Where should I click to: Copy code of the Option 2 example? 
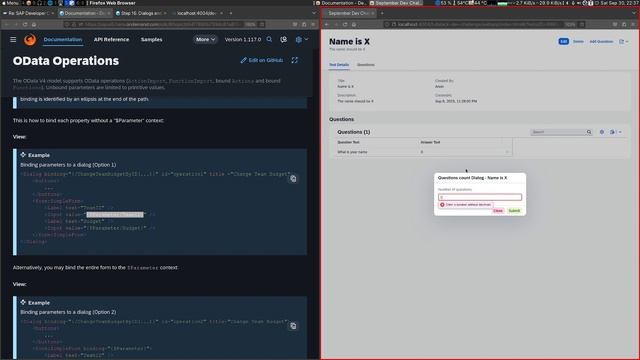(x=293, y=326)
